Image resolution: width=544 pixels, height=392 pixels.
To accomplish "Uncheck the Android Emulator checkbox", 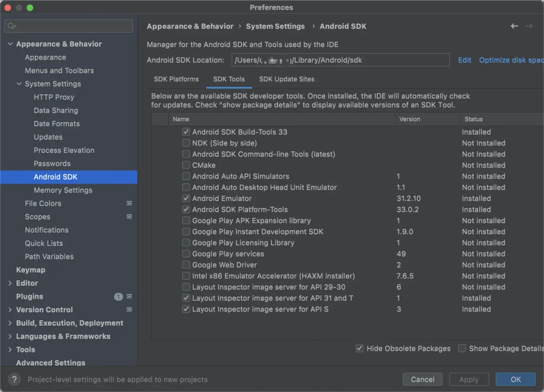I will click(x=186, y=198).
